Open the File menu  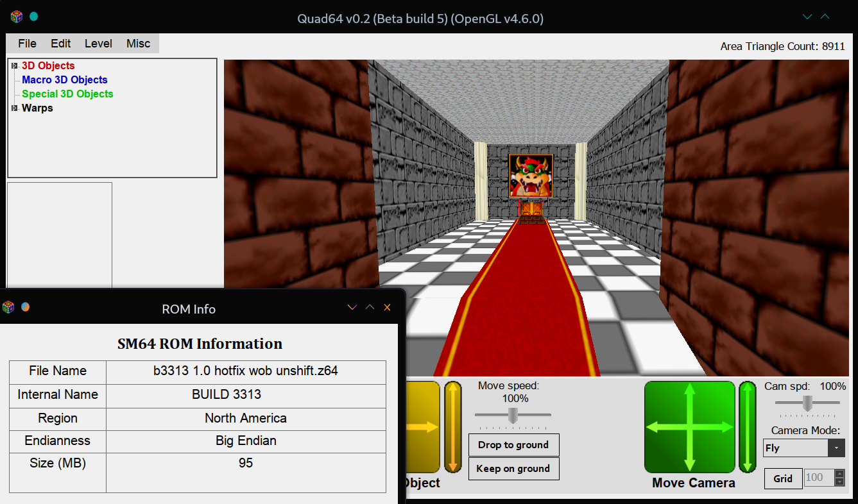click(27, 44)
